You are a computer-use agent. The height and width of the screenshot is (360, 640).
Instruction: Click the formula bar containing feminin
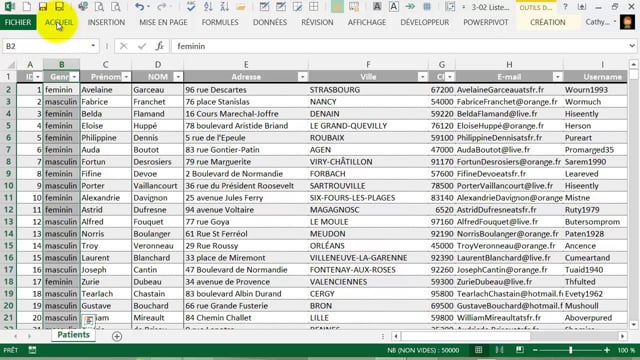(x=400, y=46)
